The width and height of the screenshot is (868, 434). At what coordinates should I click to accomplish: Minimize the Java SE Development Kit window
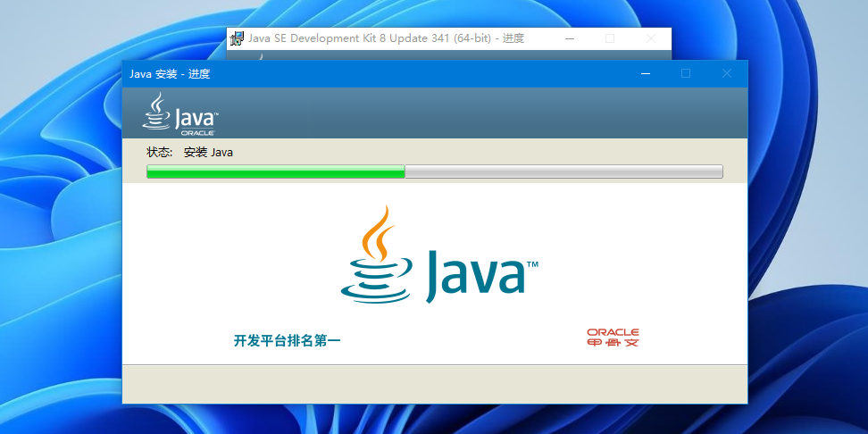569,38
